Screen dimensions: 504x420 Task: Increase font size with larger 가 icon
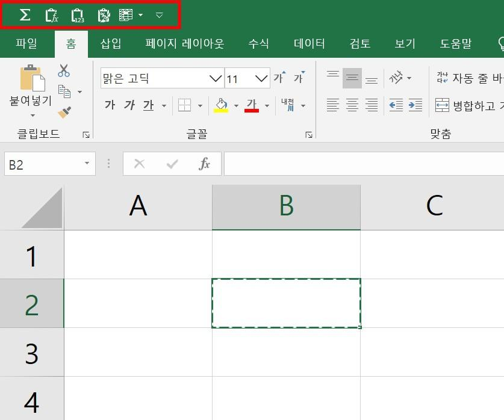279,78
